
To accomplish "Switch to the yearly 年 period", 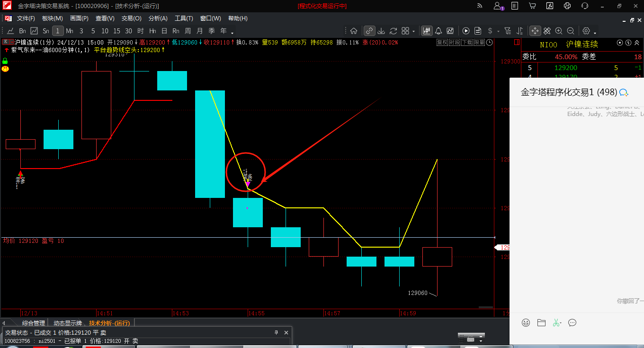I will [x=224, y=31].
